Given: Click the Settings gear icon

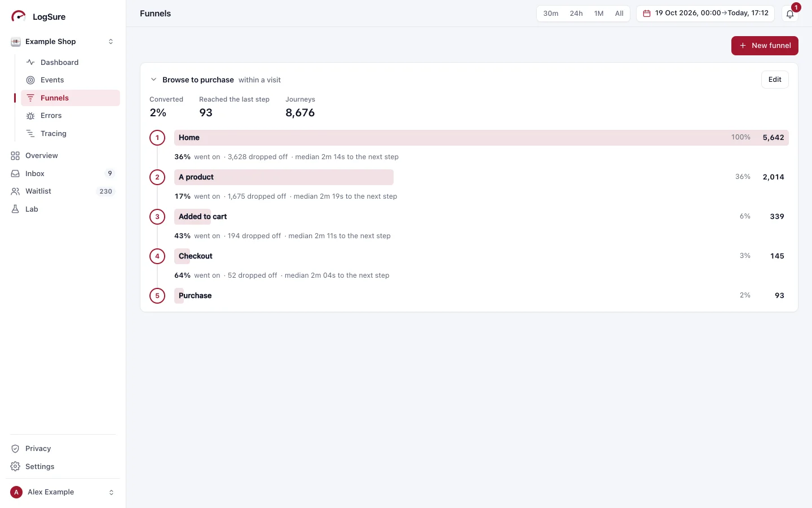Looking at the screenshot, I should pos(15,467).
